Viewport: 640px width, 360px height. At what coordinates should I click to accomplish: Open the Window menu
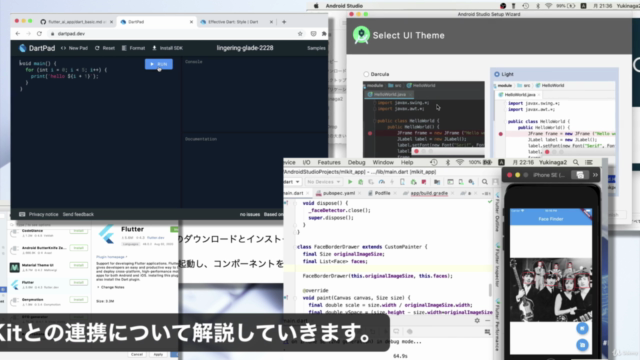pyautogui.click(x=383, y=162)
